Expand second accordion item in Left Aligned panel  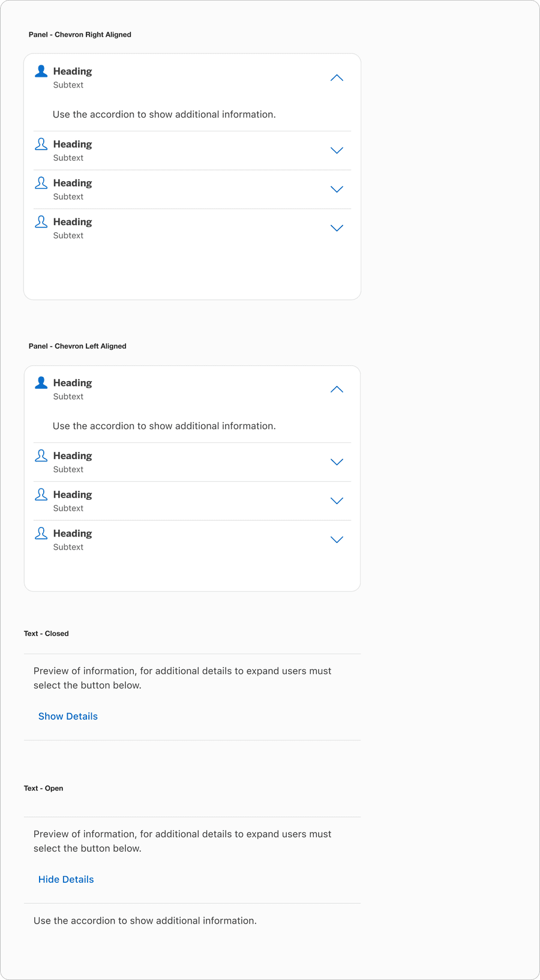click(337, 462)
